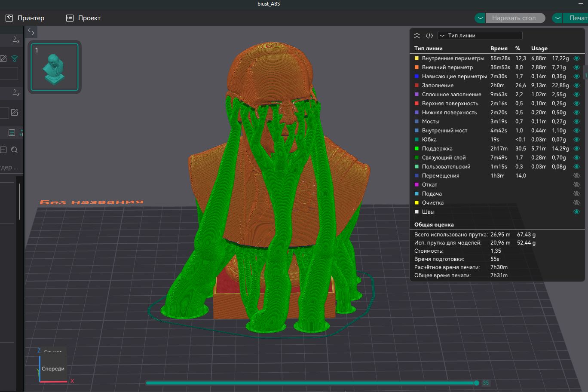The height and width of the screenshot is (392, 588).
Task: Click the Навесающие периметры blue swatch
Action: point(416,76)
